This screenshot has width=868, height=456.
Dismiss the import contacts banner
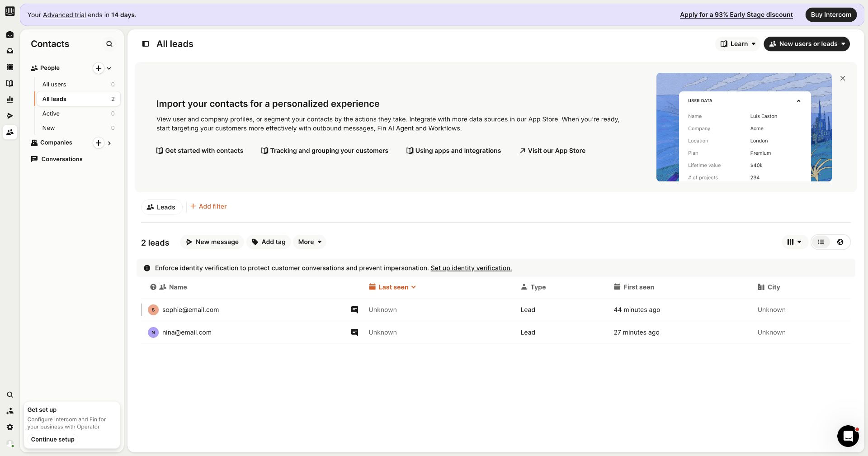tap(843, 78)
